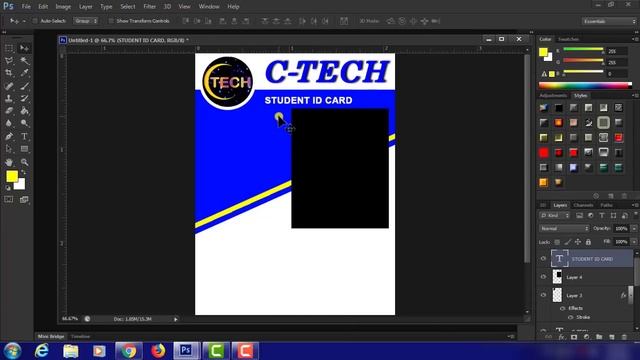Viewport: 640px width, 360px height.
Task: Create new group folder icon in Layers panel
Action: click(x=599, y=337)
